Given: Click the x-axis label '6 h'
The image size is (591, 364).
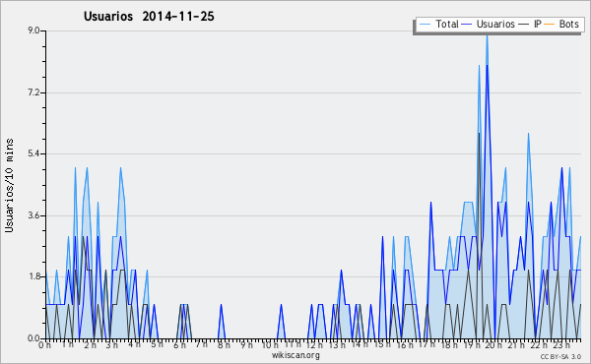Looking at the screenshot, I should click(179, 344).
